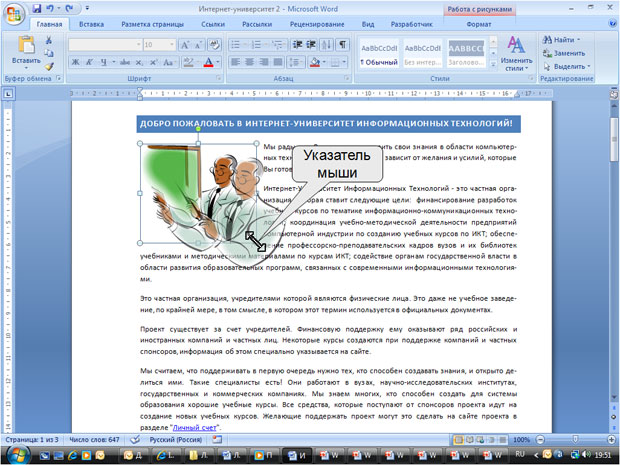This screenshot has height=465, width=620.
Task: Toggle show paragraph marks ¶
Action: click(x=343, y=45)
